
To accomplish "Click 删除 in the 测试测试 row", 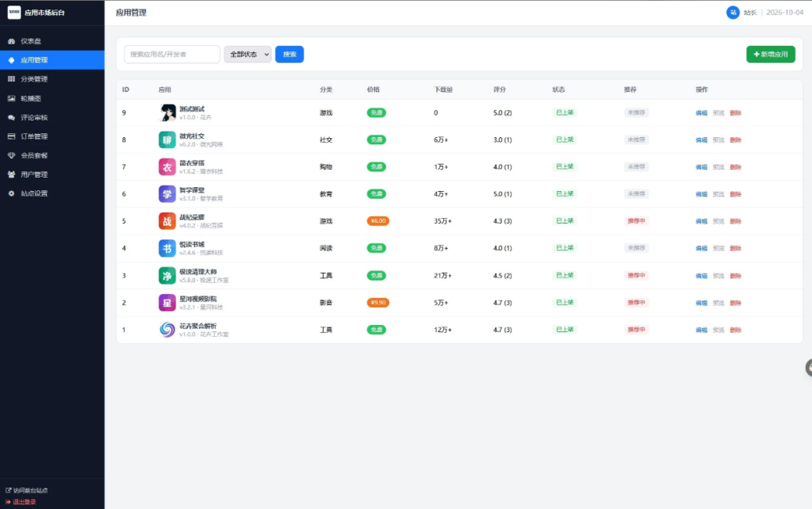I will (x=735, y=113).
